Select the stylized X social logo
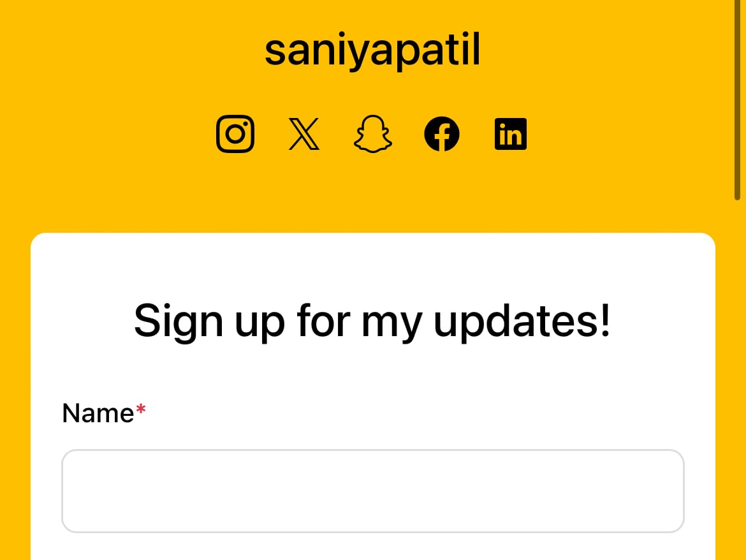Screen dimensions: 746x560 [304, 134]
